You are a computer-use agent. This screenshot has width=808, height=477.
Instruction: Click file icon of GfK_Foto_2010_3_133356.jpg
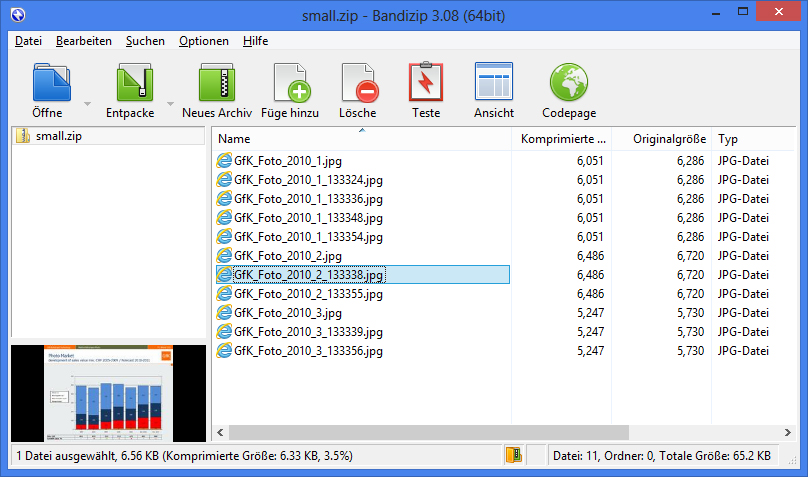coord(224,351)
